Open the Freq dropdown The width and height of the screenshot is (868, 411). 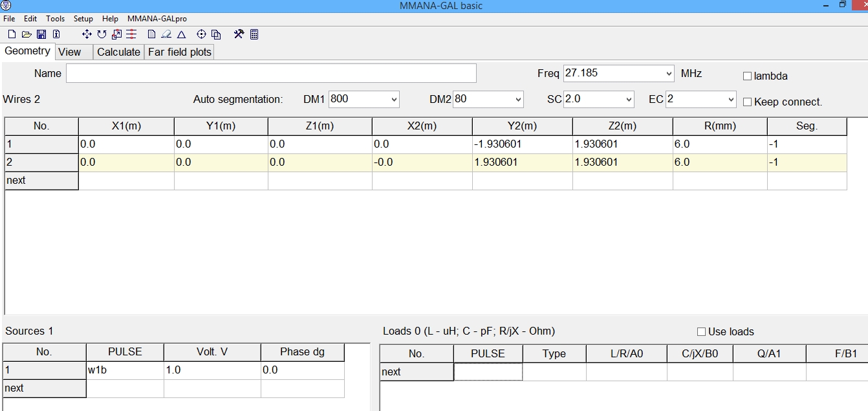(x=669, y=73)
